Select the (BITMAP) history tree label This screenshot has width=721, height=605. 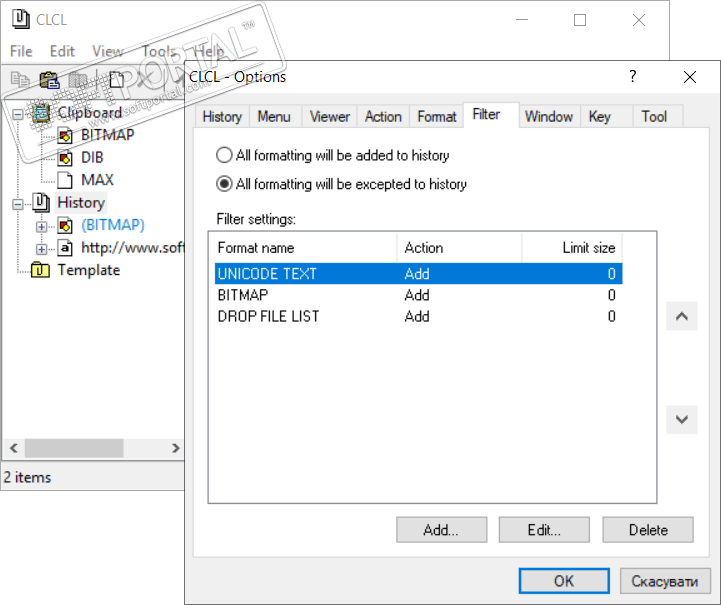tap(113, 225)
